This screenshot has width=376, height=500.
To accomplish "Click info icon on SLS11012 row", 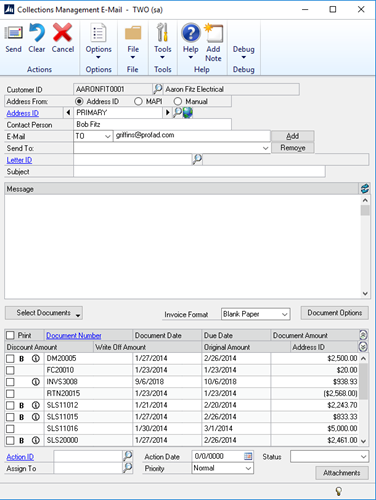I will (x=36, y=405).
